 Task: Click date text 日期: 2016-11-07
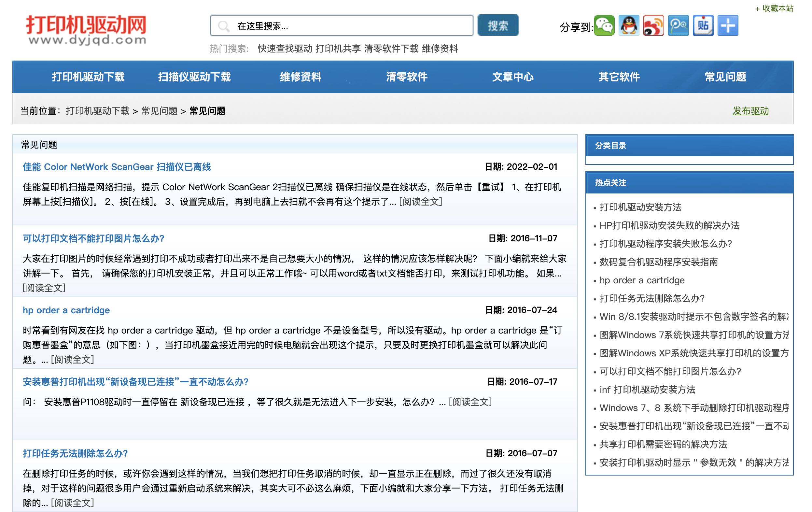tap(523, 238)
